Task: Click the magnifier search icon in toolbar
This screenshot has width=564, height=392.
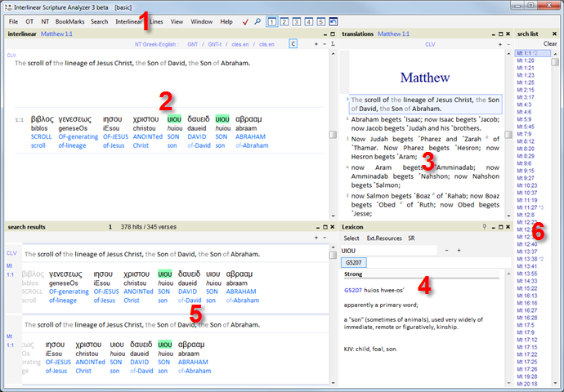Action: (x=259, y=20)
